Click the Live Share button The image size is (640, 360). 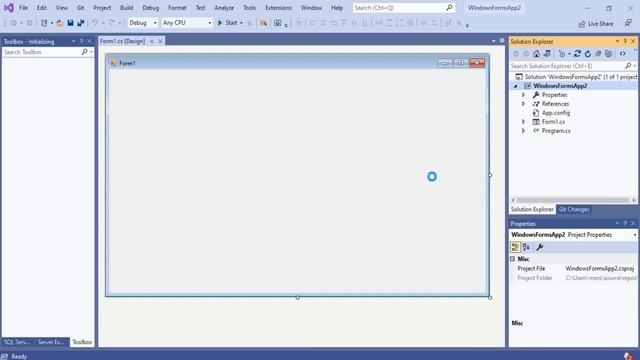(x=596, y=24)
